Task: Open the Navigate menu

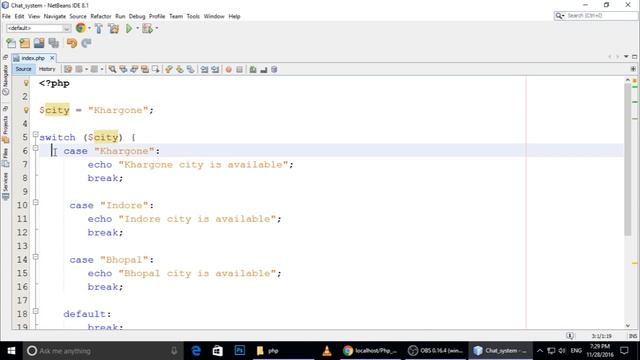Action: click(55, 16)
